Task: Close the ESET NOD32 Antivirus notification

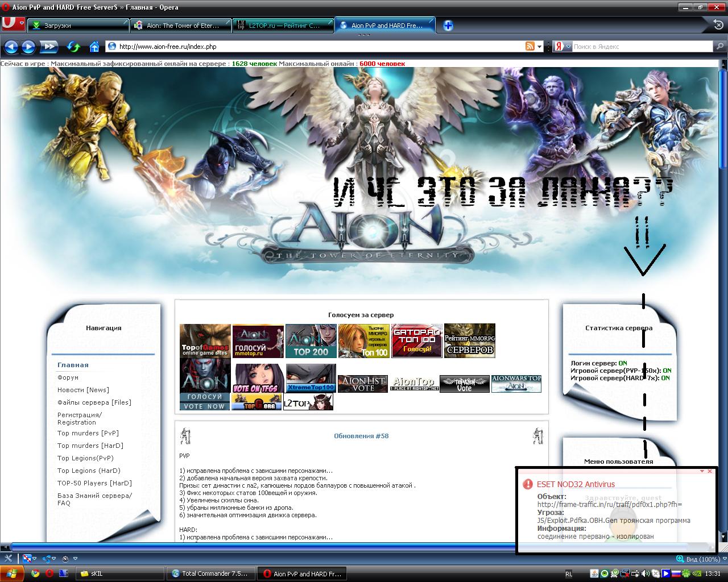Action: coord(710,471)
